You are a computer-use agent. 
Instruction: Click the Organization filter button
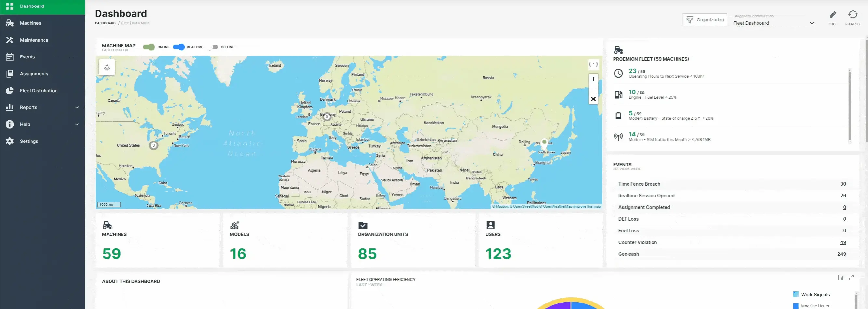[x=705, y=20]
